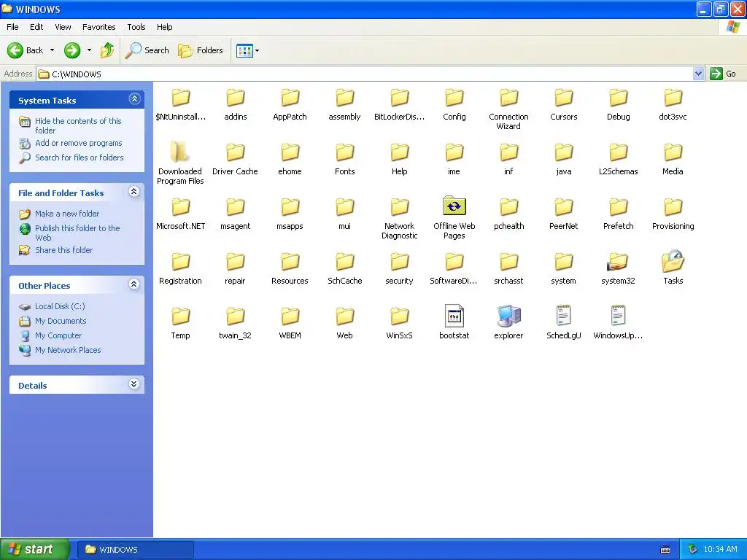747x560 pixels.
Task: Select the Offline Web Pages folder icon
Action: tap(454, 206)
